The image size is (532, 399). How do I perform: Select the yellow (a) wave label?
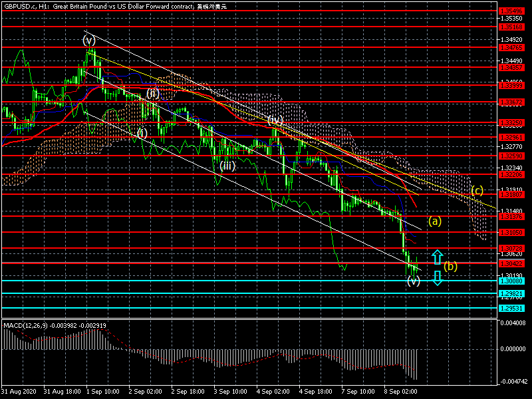coord(434,220)
